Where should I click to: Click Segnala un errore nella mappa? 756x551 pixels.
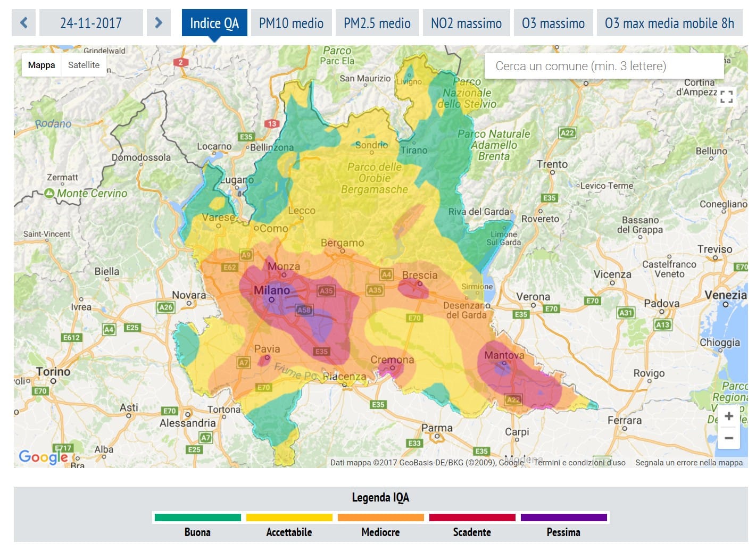pos(688,463)
